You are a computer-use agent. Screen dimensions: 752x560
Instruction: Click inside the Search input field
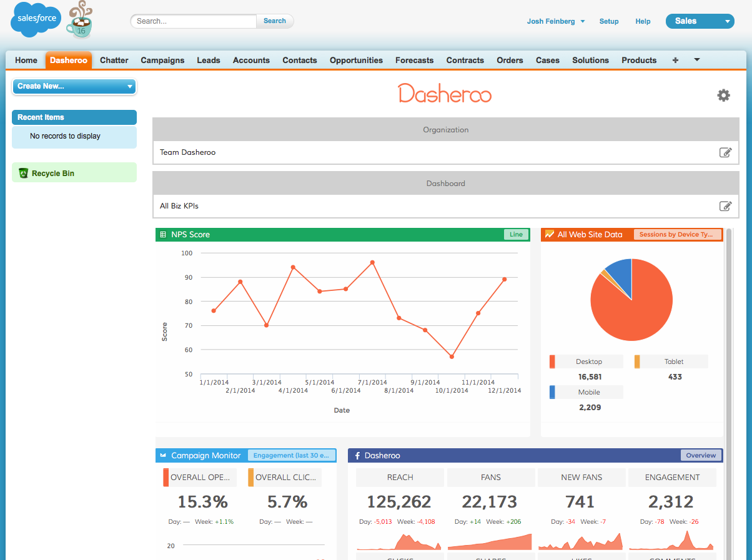pyautogui.click(x=190, y=21)
